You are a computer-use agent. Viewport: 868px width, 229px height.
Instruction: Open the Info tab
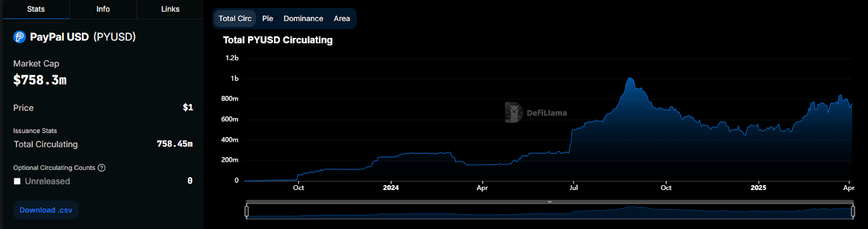[103, 9]
